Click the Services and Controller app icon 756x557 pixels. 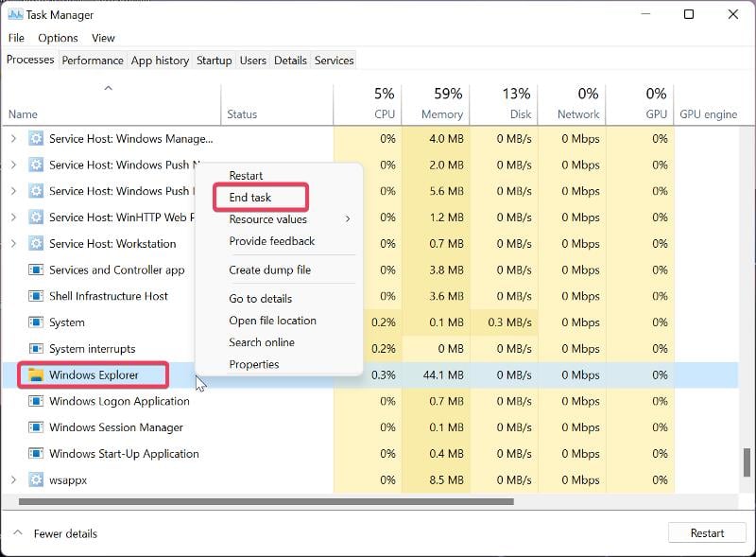[x=36, y=270]
